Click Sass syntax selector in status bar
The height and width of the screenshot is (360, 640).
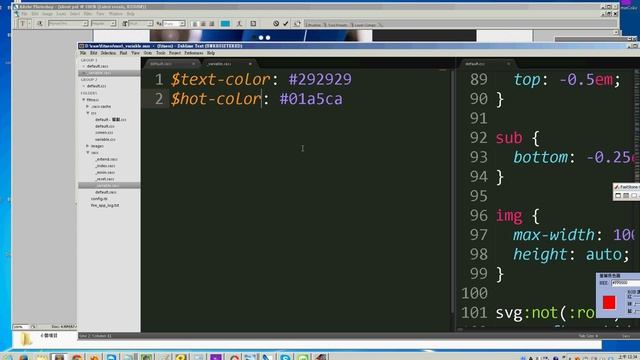coord(626,336)
